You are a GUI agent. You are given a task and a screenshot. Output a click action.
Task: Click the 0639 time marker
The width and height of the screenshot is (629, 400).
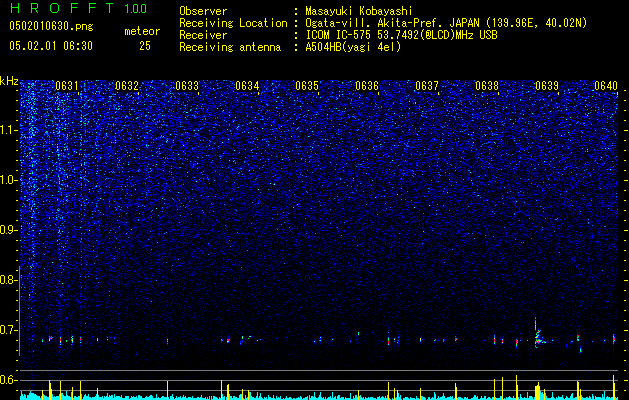pyautogui.click(x=547, y=86)
